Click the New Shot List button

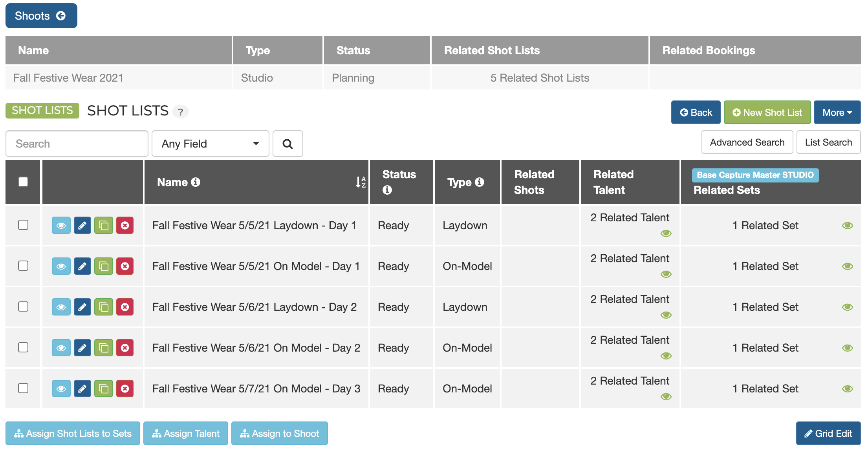pos(767,113)
